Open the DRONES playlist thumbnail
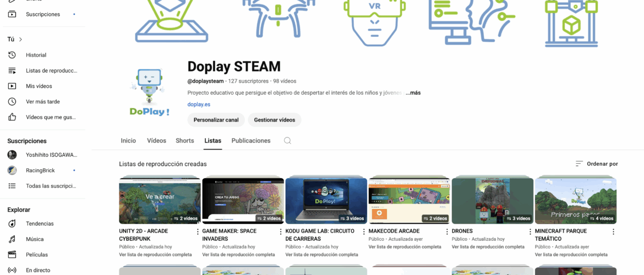 click(493, 201)
